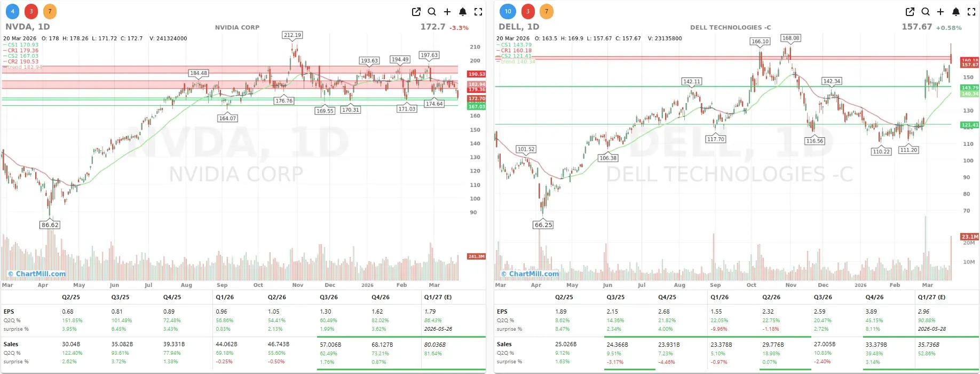The width and height of the screenshot is (980, 374).
Task: Activate the search magnifier on the NVDA chart
Action: (432, 11)
